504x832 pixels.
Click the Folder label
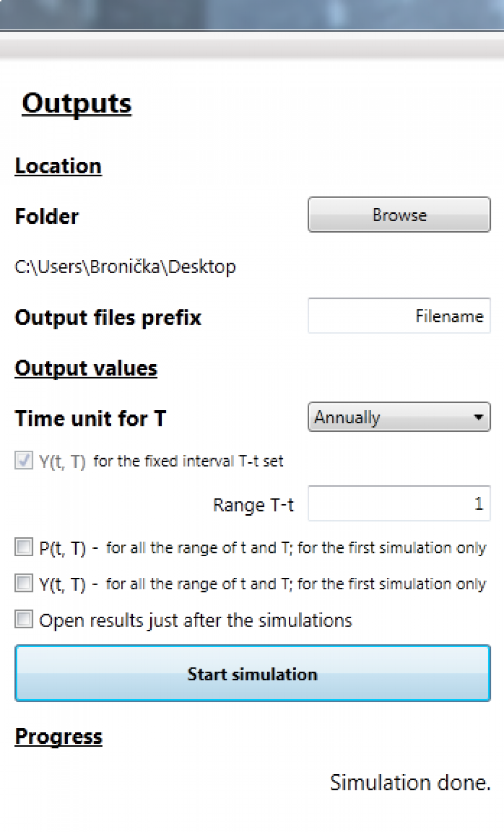click(x=47, y=216)
